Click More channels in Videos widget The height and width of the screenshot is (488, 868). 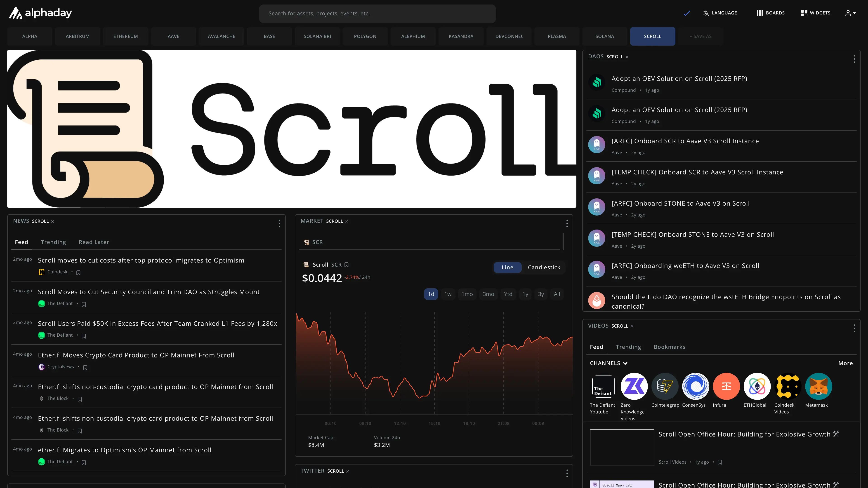pos(845,363)
